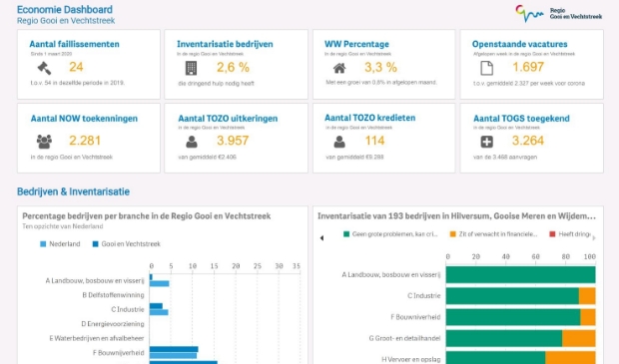Image resolution: width=619 pixels, height=364 pixels.
Task: Open the Aantal TOGS toegekend card title
Action: [x=521, y=119]
